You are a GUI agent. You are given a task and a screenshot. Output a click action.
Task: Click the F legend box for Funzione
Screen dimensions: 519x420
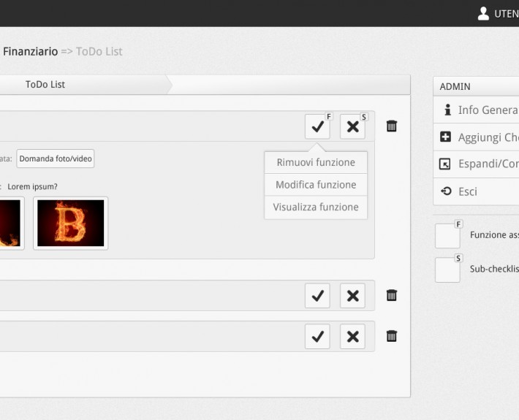447,236
